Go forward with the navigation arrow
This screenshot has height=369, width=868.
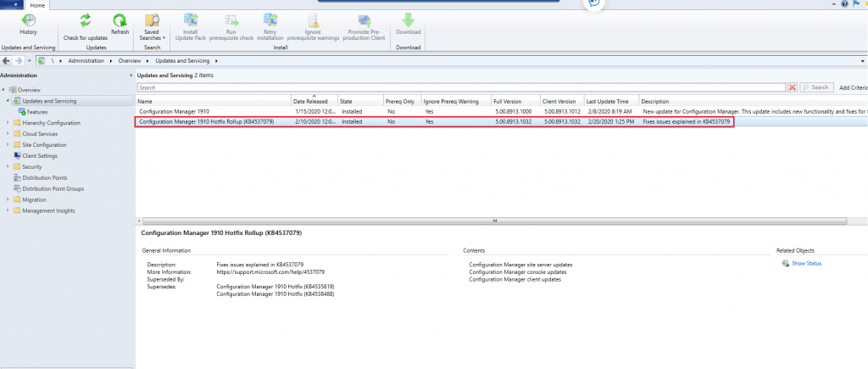(18, 60)
